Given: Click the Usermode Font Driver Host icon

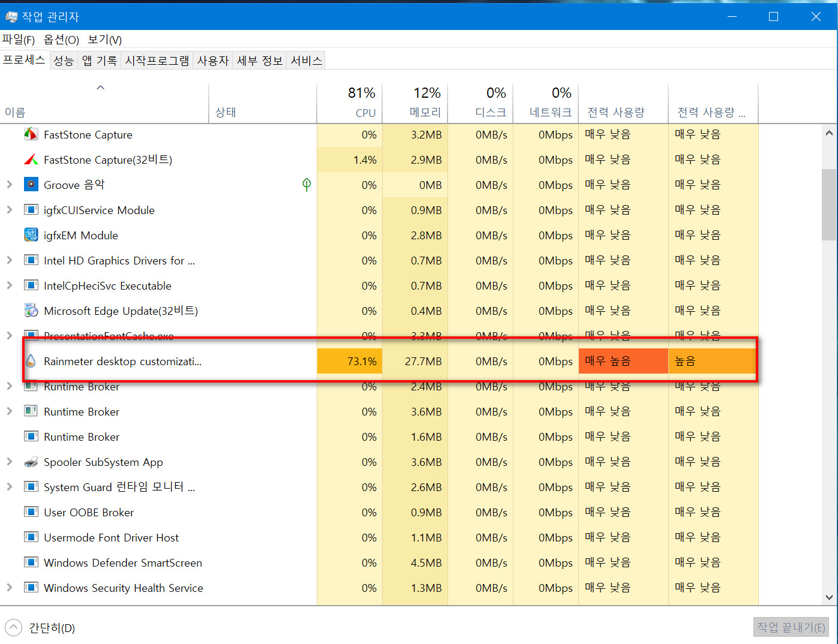Looking at the screenshot, I should [x=31, y=537].
